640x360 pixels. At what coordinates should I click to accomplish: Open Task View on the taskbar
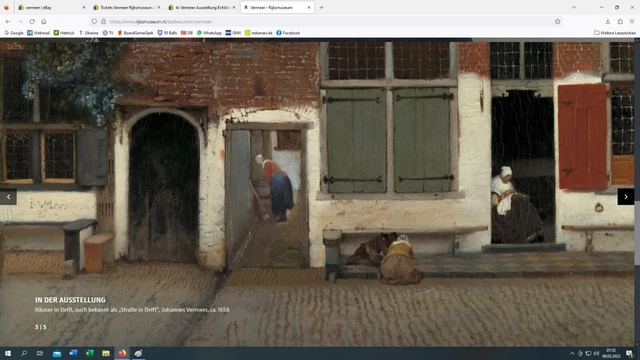pyautogui.click(x=40, y=353)
